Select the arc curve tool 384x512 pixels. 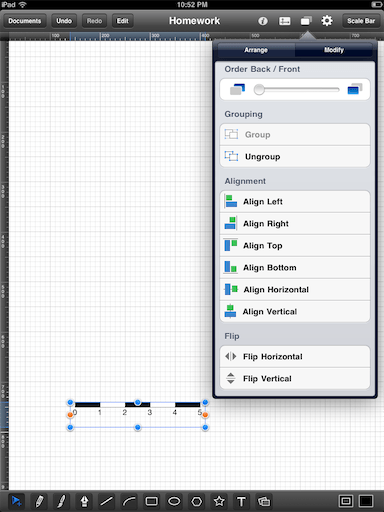[129, 501]
